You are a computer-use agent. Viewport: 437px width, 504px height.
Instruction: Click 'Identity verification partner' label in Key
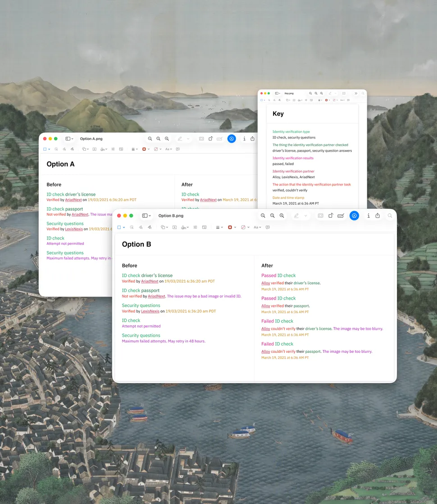click(x=293, y=171)
